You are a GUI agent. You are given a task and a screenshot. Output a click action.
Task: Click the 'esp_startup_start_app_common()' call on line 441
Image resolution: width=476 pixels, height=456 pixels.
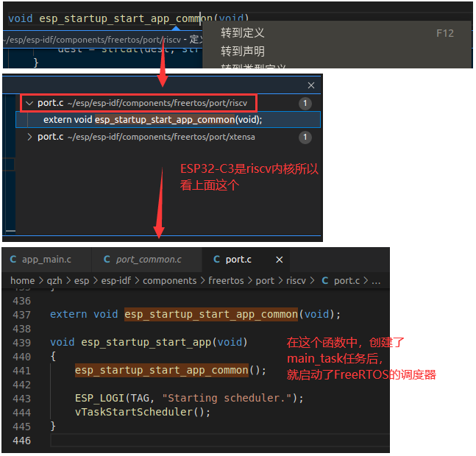click(x=171, y=370)
